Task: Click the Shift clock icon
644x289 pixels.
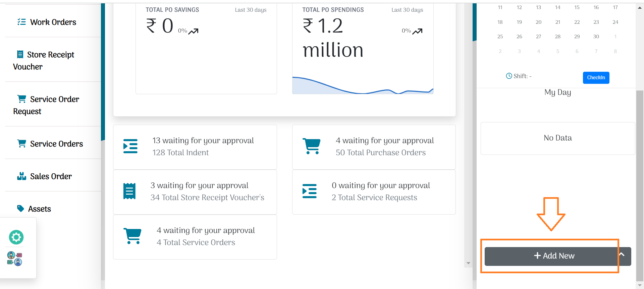Action: pos(509,76)
